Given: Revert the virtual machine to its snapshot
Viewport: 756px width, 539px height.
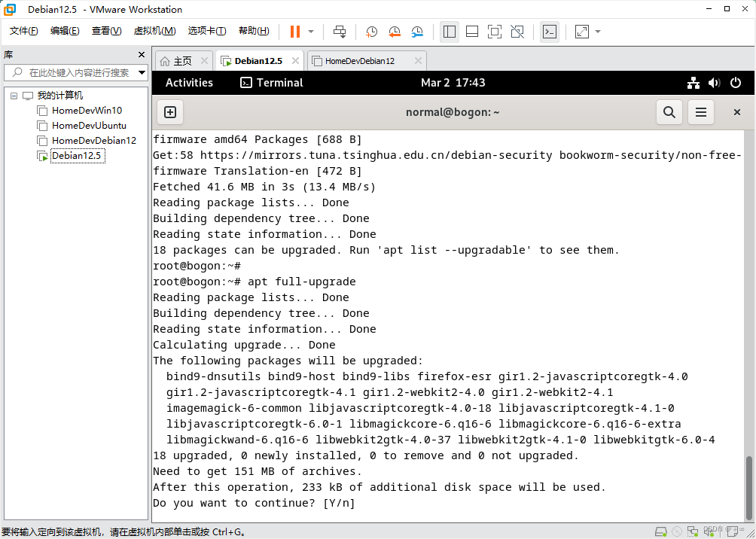Looking at the screenshot, I should click(x=395, y=32).
